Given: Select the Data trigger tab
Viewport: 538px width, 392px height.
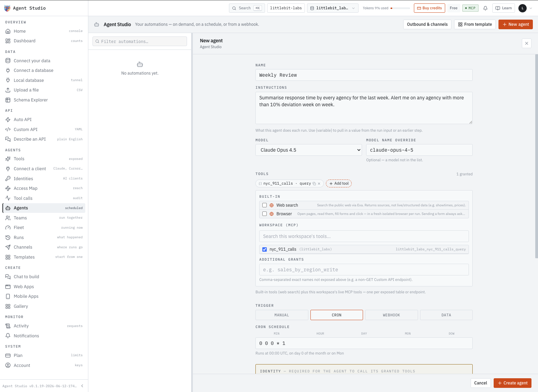Looking at the screenshot, I should (446, 315).
